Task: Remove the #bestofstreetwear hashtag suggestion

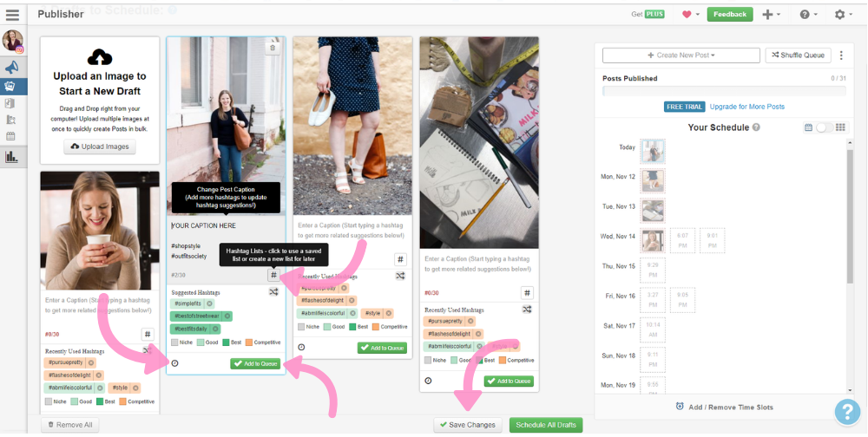Action: 227,316
